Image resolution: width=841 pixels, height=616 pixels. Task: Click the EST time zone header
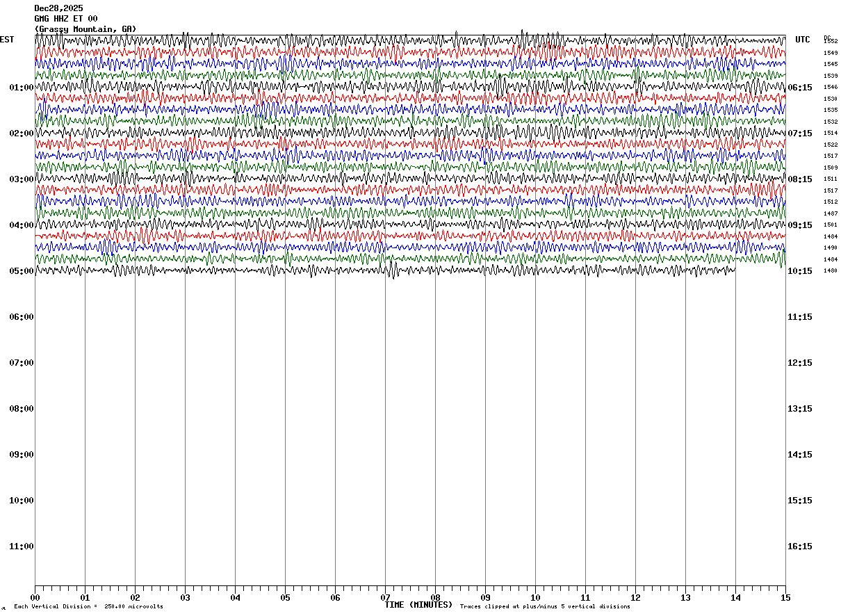(x=7, y=40)
